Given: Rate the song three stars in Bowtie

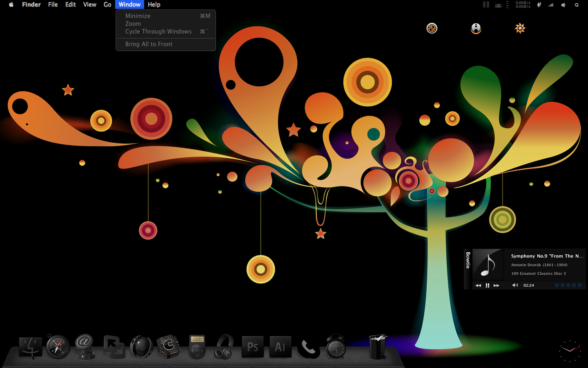Looking at the screenshot, I should tap(568, 285).
